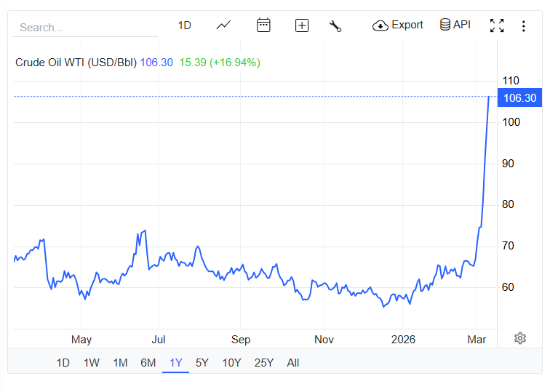
Task: Click the Sep x-axis label
Action: [x=241, y=340]
